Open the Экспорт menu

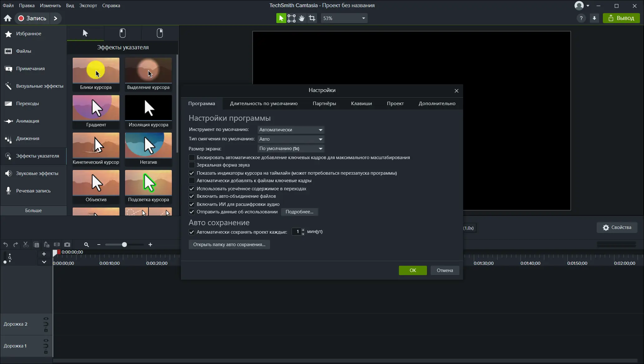point(88,6)
